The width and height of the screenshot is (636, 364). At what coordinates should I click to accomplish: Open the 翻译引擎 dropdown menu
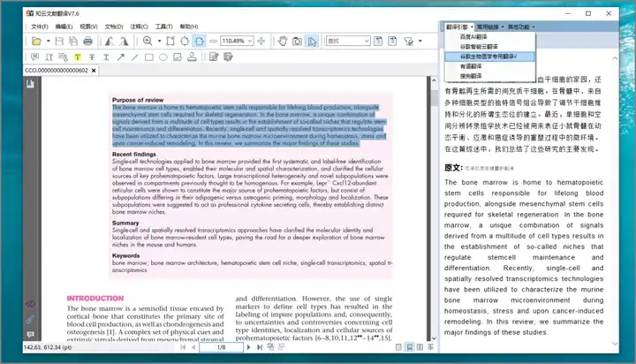pyautogui.click(x=459, y=27)
